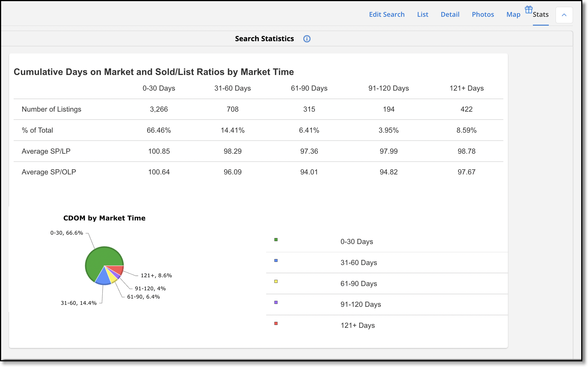Image resolution: width=588 pixels, height=367 pixels.
Task: Click the yellow 61-90 Days legend swatch
Action: (276, 281)
